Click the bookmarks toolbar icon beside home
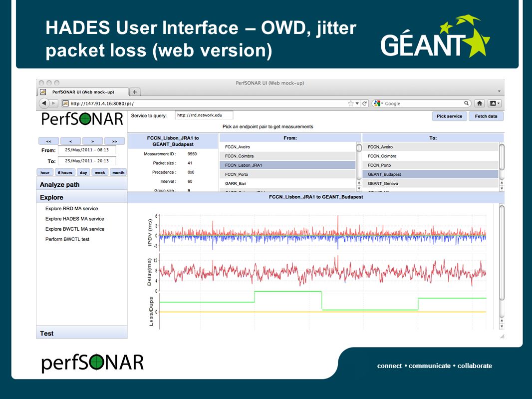The height and width of the screenshot is (399, 532). (x=495, y=103)
